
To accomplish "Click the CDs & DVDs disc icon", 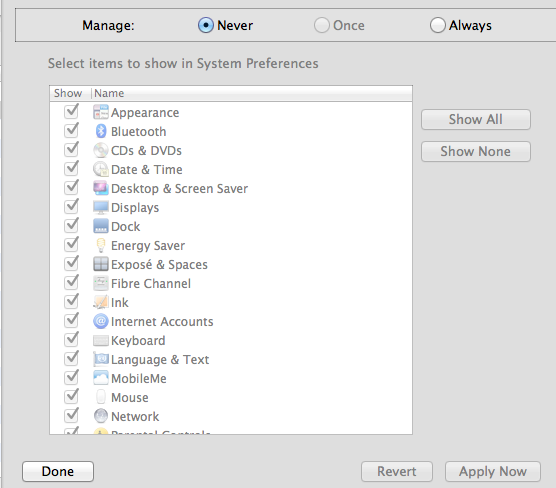I will [101, 150].
